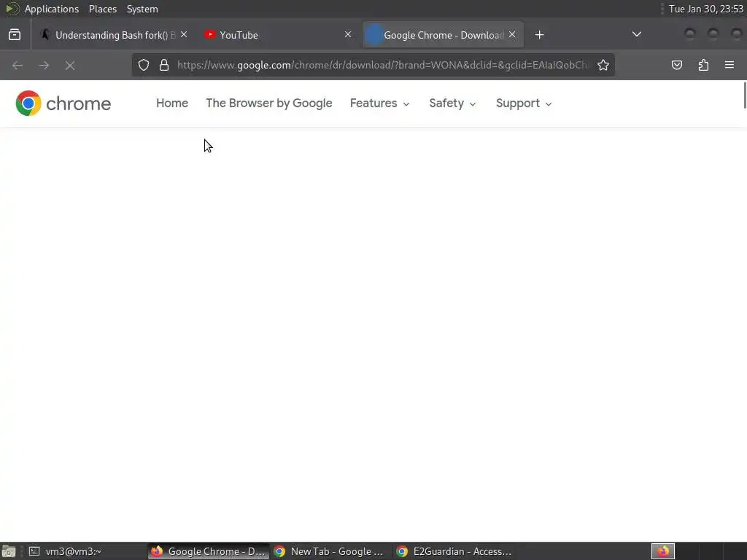Go forward to the next page
This screenshot has height=560, width=747.
(x=44, y=65)
